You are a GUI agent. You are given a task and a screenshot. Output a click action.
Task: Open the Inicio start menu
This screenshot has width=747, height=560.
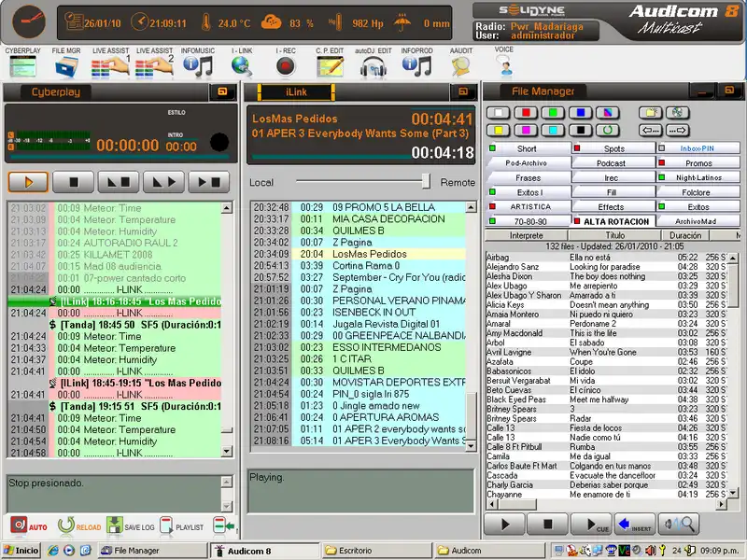click(x=21, y=551)
